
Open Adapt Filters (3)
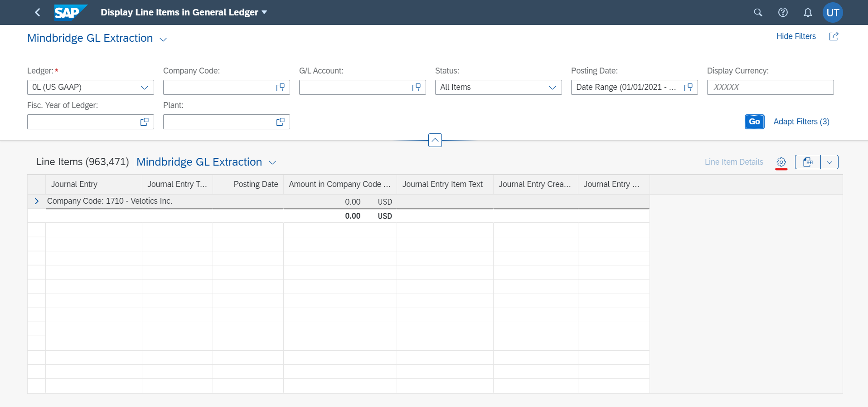coord(801,122)
